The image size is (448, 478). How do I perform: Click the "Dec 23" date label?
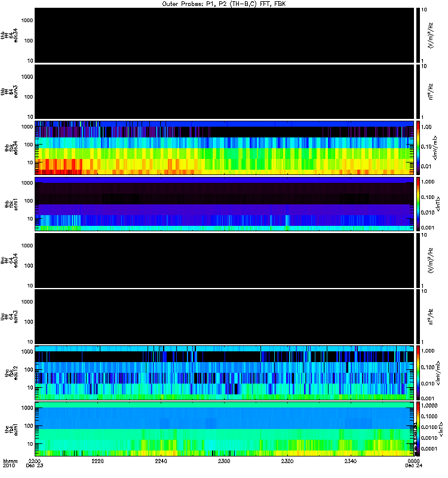(35, 465)
